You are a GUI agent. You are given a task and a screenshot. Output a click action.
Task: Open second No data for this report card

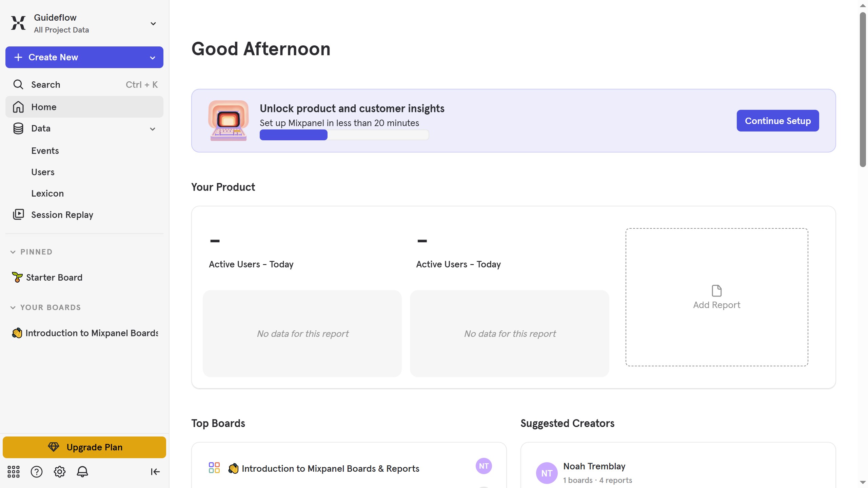[x=510, y=333]
